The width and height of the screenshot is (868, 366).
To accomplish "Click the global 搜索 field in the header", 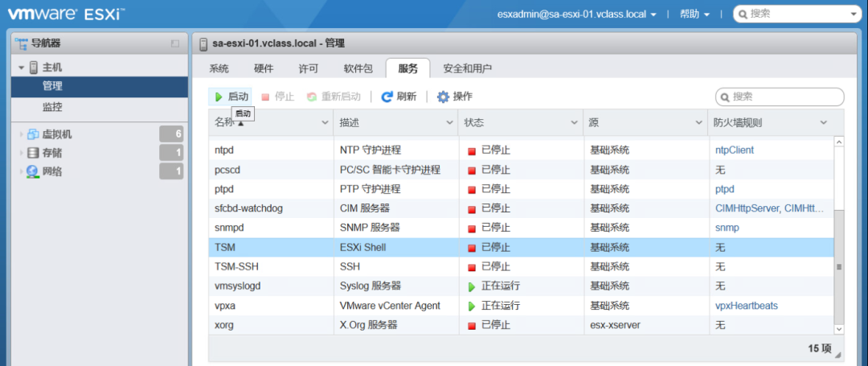I will [797, 14].
